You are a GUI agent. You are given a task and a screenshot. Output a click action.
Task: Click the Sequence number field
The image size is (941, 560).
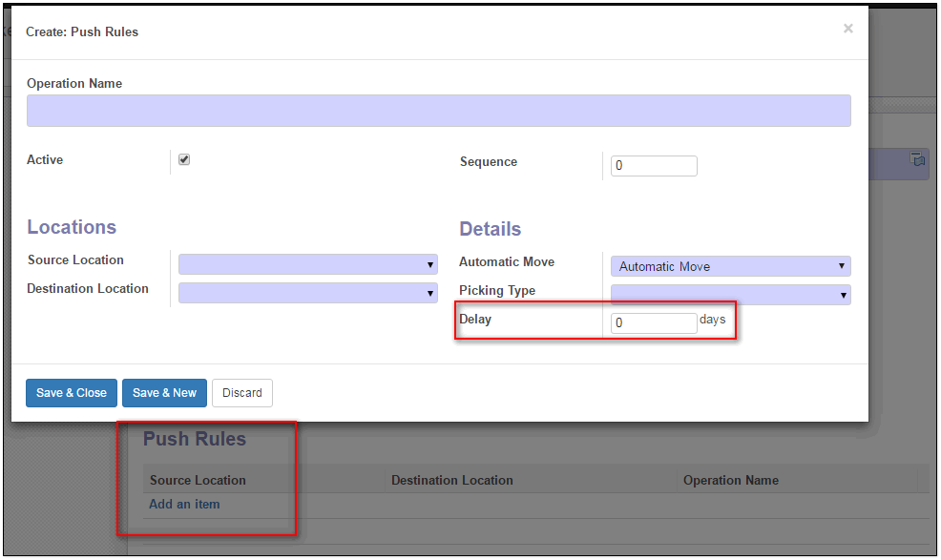point(654,166)
